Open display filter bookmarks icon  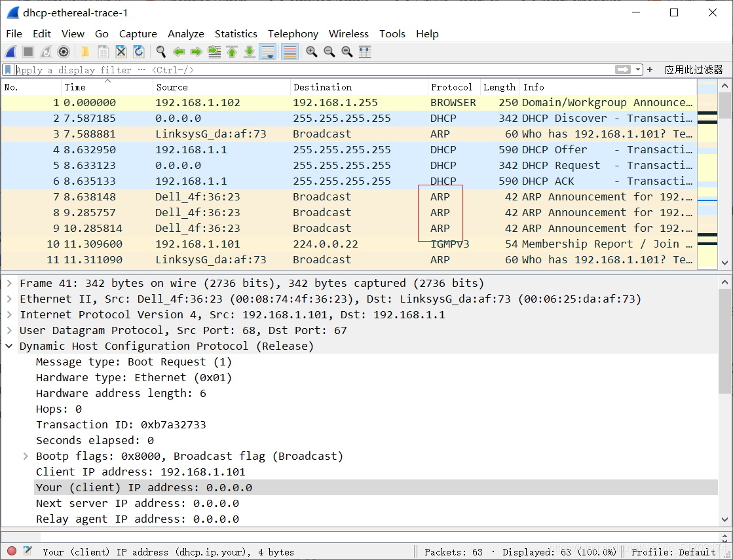coord(8,69)
